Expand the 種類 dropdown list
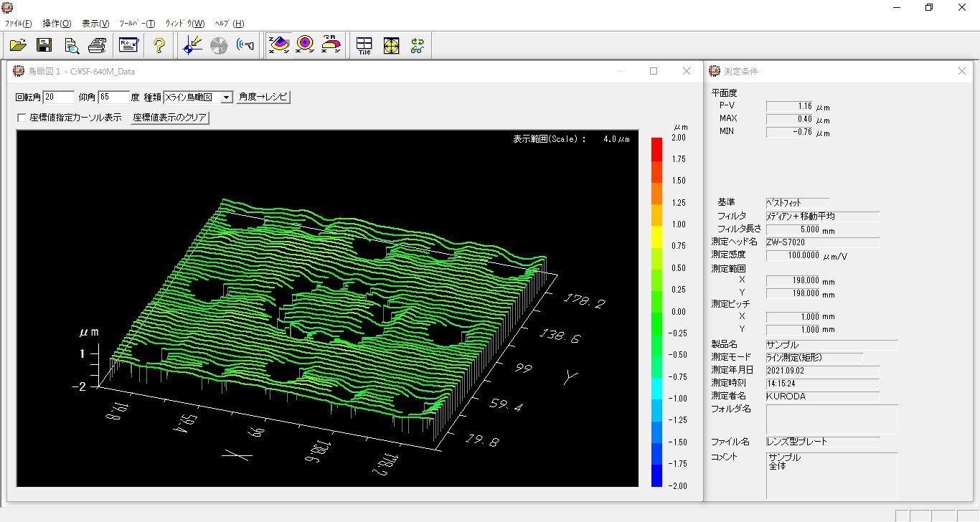The image size is (980, 522). [x=226, y=97]
